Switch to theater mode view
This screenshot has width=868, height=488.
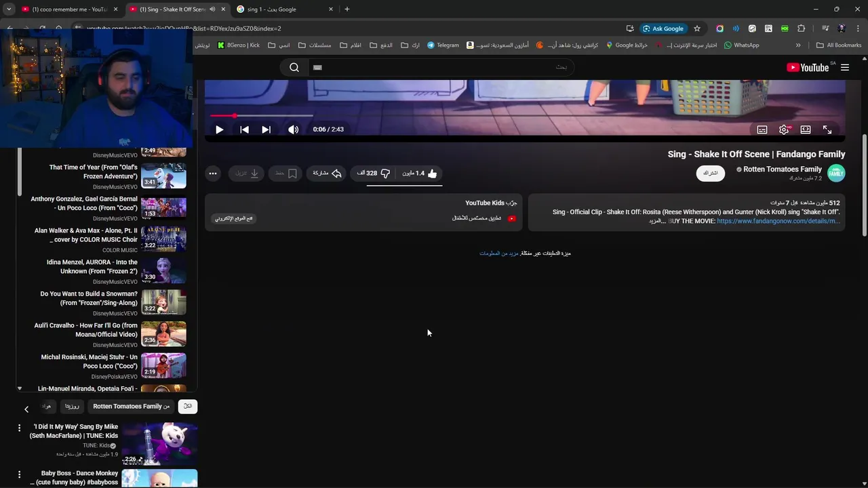click(806, 129)
